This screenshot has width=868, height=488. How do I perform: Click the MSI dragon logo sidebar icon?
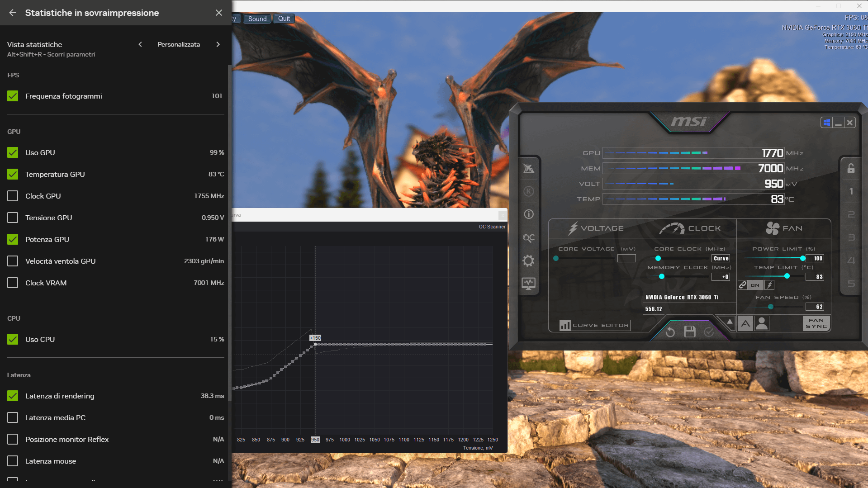[528, 169]
